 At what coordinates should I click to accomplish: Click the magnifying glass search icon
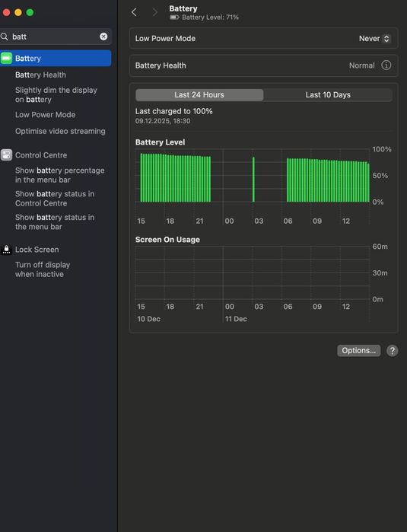click(5, 37)
